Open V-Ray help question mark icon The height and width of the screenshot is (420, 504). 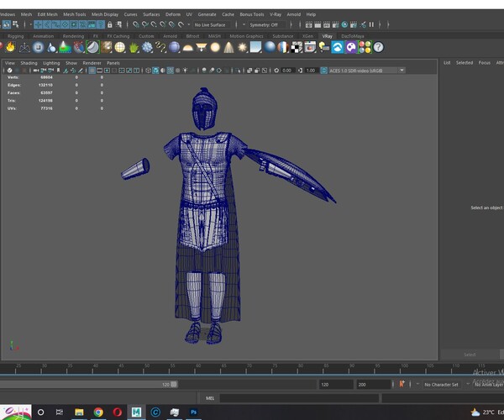click(x=378, y=47)
